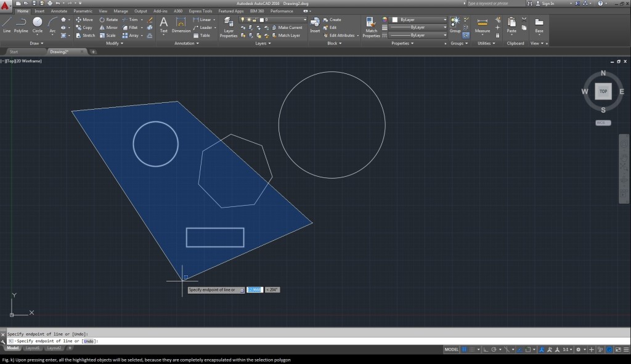
Task: Click Sign In link in title bar
Action: 547,3
